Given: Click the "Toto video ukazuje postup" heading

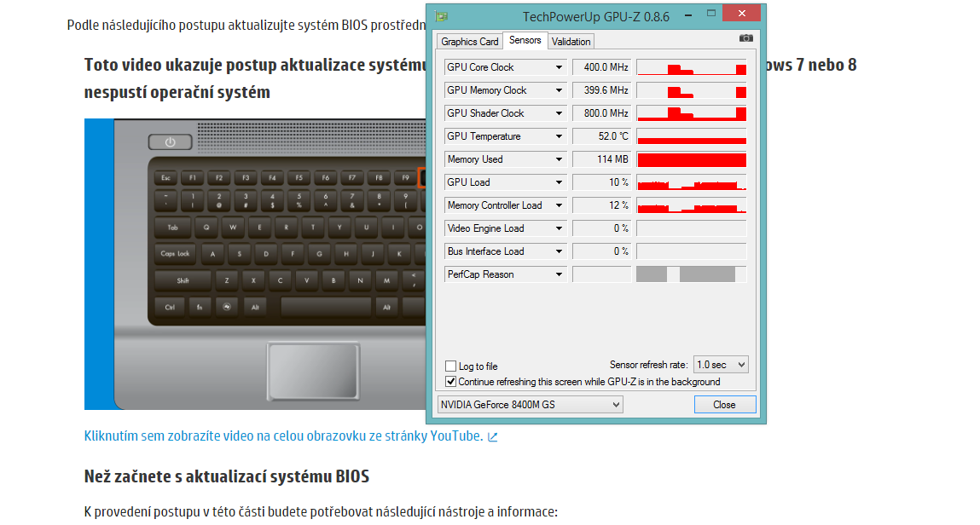Looking at the screenshot, I should pyautogui.click(x=255, y=78).
